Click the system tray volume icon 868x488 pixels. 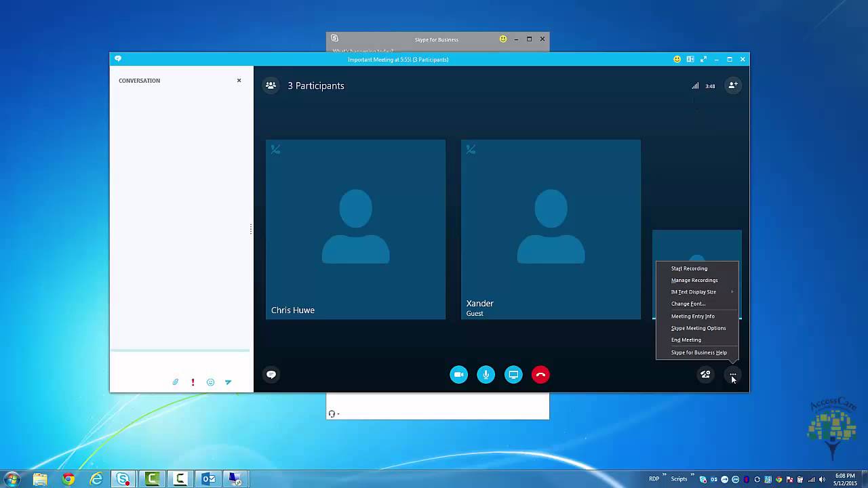click(x=822, y=479)
